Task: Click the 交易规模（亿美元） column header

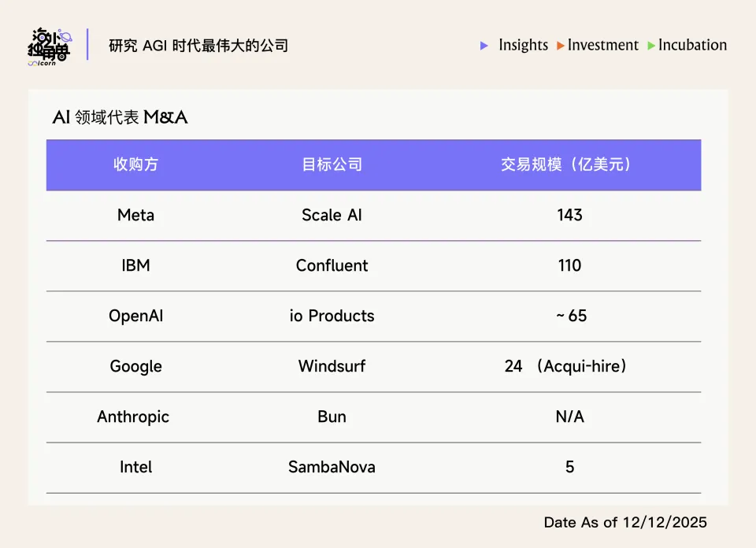Action: (569, 165)
